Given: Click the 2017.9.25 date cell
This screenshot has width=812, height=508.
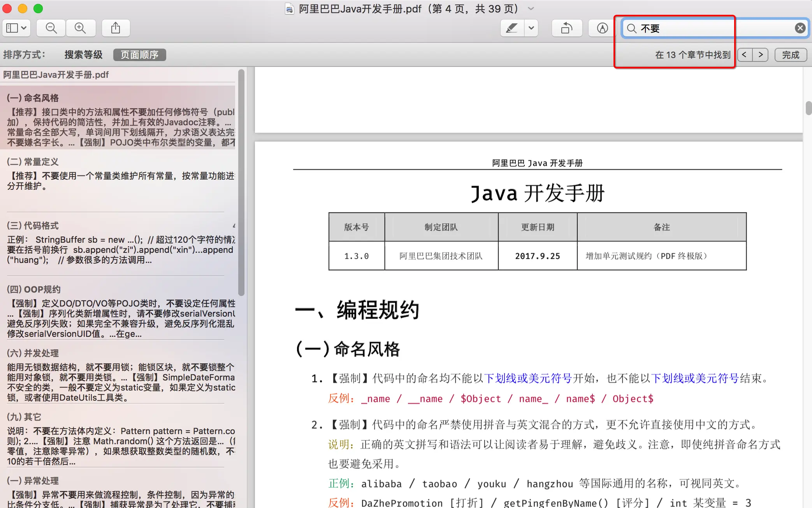Looking at the screenshot, I should pos(538,256).
